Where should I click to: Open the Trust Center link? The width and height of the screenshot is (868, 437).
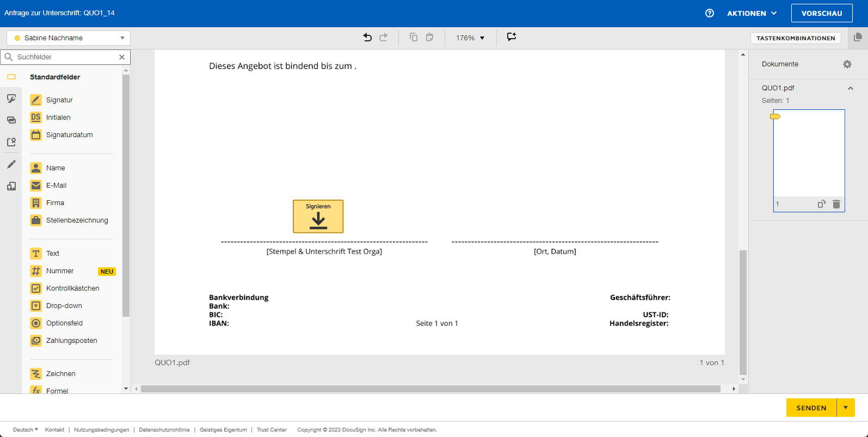pyautogui.click(x=272, y=430)
